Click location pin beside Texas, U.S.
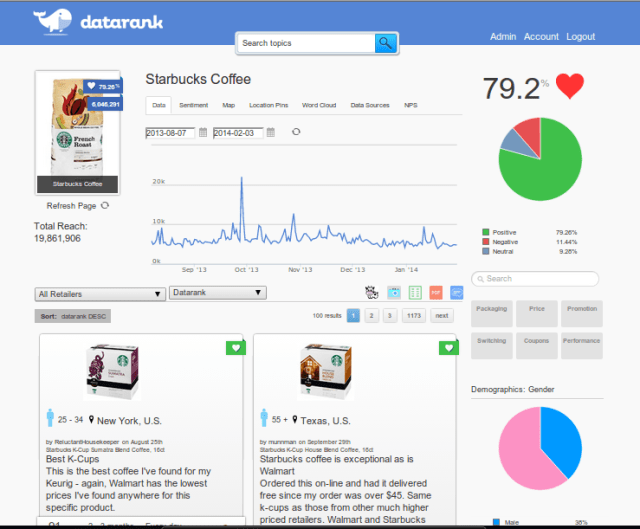This screenshot has height=529, width=640. point(295,420)
